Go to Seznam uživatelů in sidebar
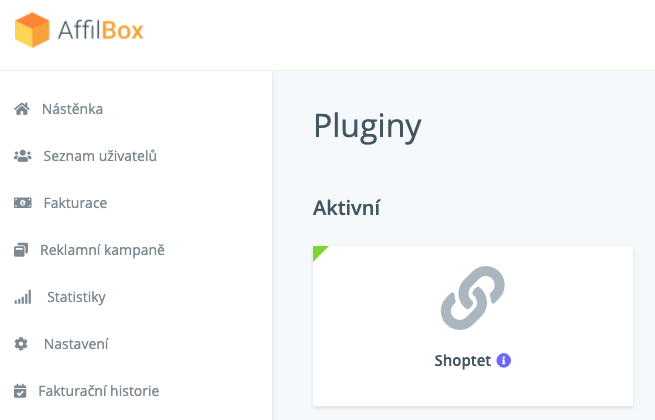 (100, 156)
